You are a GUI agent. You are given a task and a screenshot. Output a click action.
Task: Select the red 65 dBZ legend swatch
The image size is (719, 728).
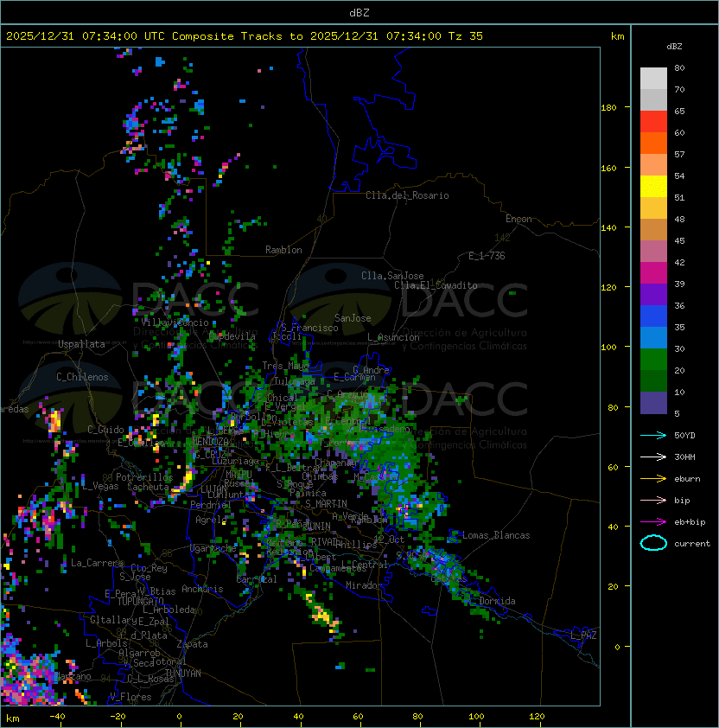653,121
